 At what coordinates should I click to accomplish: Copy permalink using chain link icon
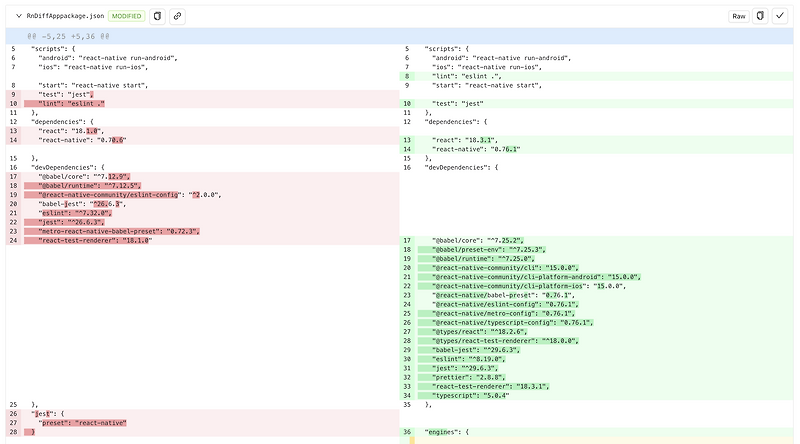pyautogui.click(x=177, y=16)
